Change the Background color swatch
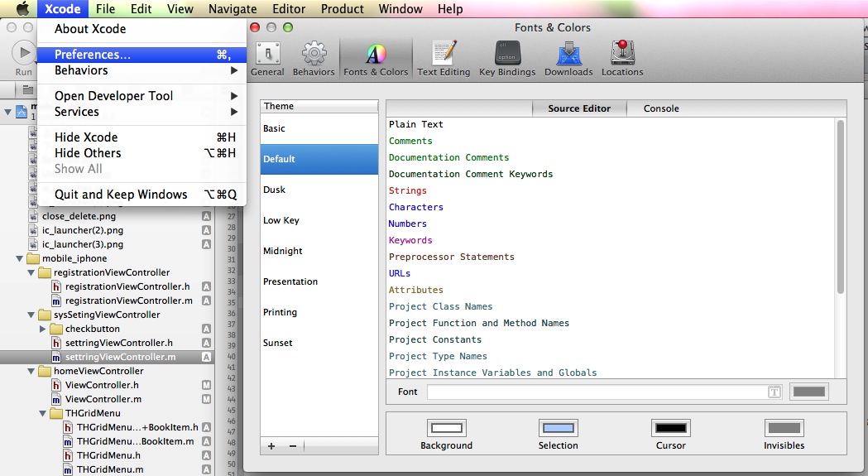Screen dimensions: 868x476 (x=446, y=428)
